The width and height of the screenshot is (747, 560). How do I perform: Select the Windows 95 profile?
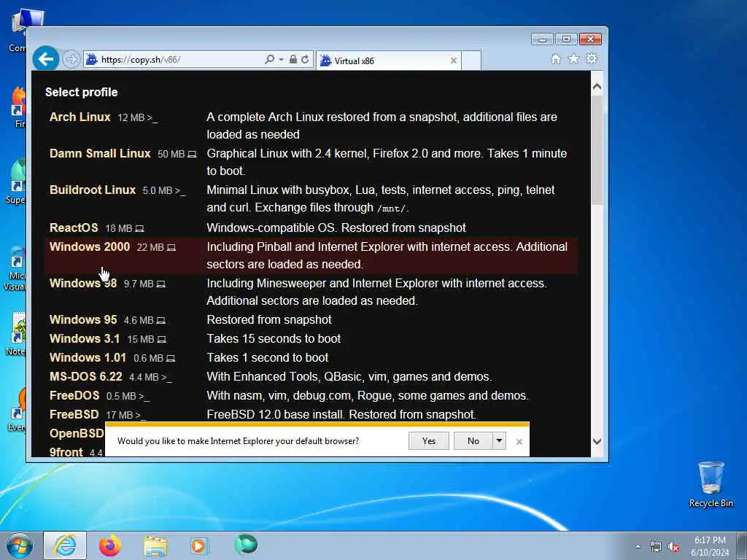point(83,319)
